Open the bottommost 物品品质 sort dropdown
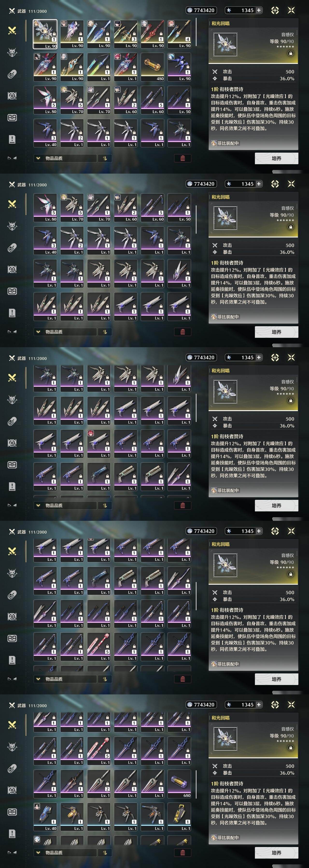The height and width of the screenshot is (868, 309). (65, 853)
